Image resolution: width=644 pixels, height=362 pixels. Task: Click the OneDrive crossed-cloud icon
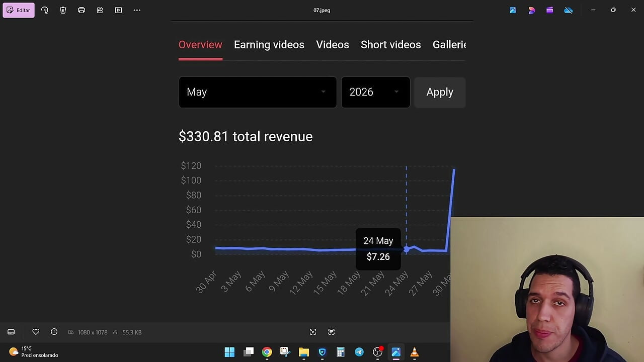click(569, 10)
